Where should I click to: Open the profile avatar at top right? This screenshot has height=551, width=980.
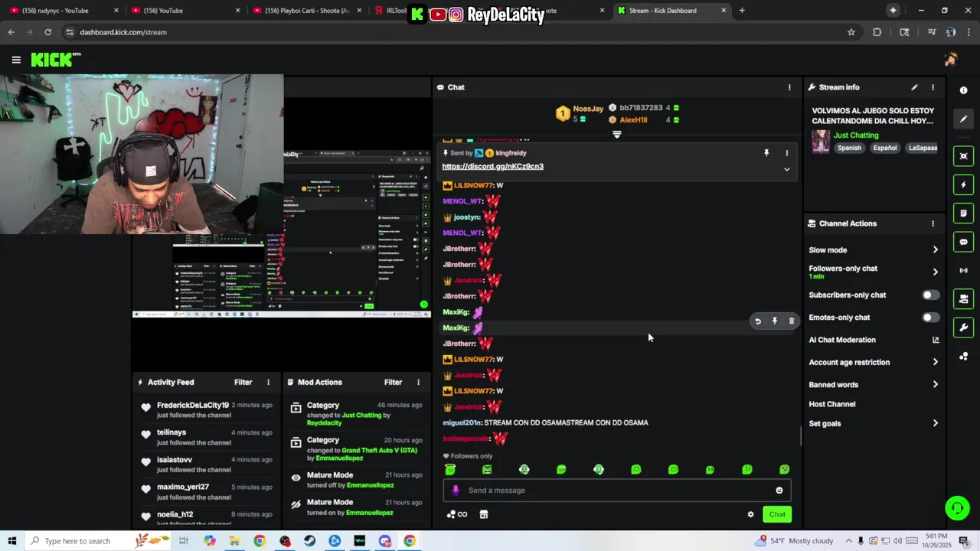tap(951, 60)
